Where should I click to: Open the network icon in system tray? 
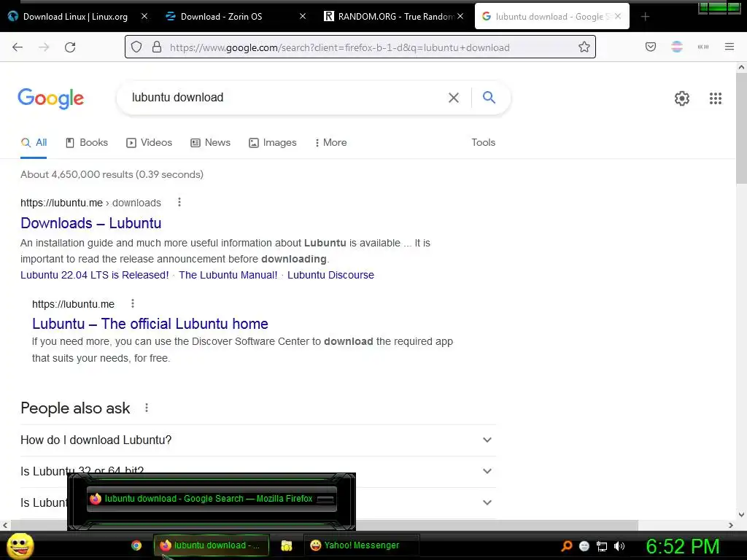pyautogui.click(x=602, y=546)
